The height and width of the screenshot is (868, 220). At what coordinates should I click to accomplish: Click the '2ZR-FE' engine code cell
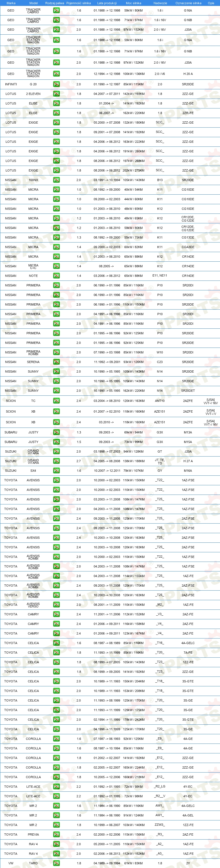click(x=188, y=113)
